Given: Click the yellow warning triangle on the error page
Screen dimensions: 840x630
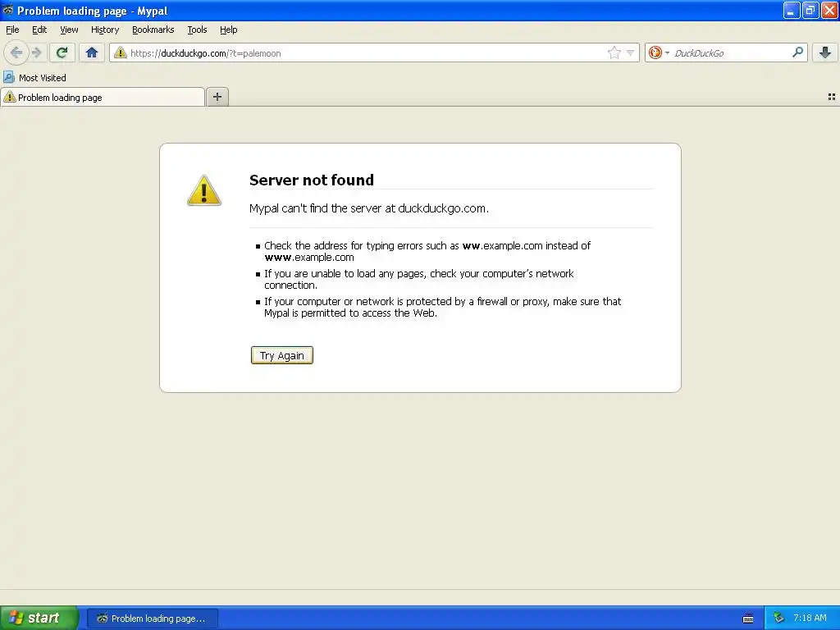Looking at the screenshot, I should click(x=204, y=190).
